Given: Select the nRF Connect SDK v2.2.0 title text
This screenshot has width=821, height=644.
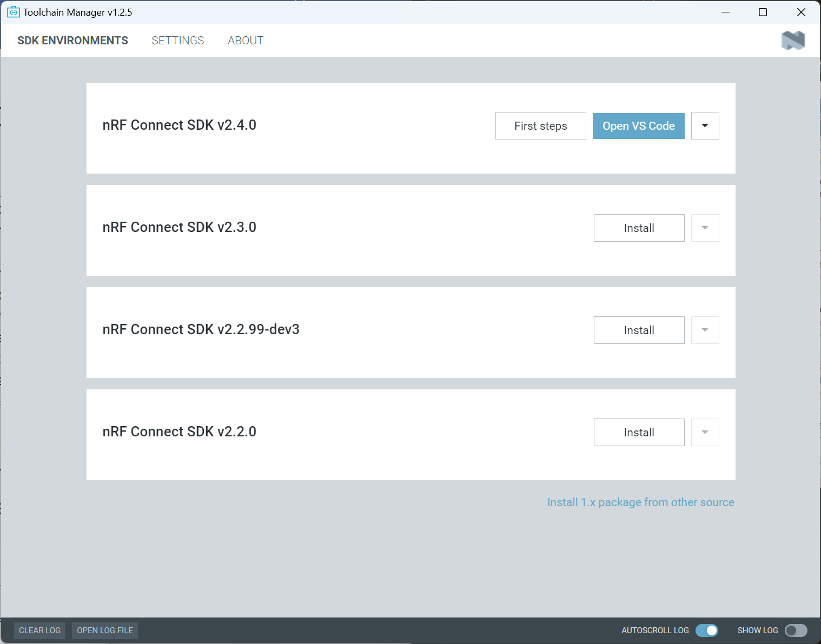Looking at the screenshot, I should tap(180, 431).
